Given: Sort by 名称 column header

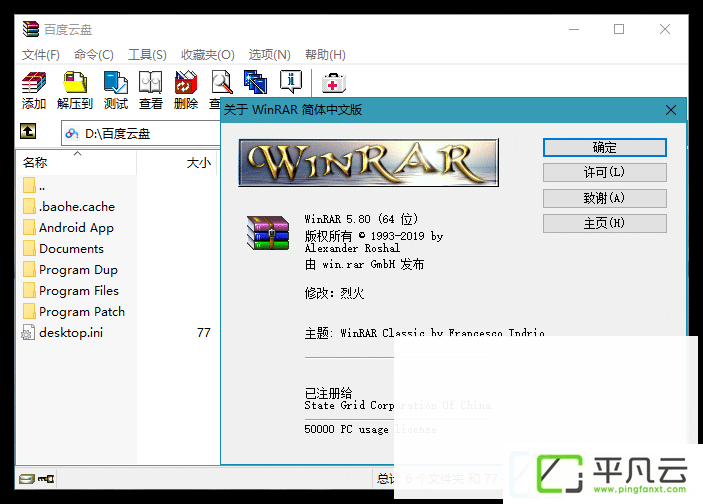Looking at the screenshot, I should [x=76, y=162].
